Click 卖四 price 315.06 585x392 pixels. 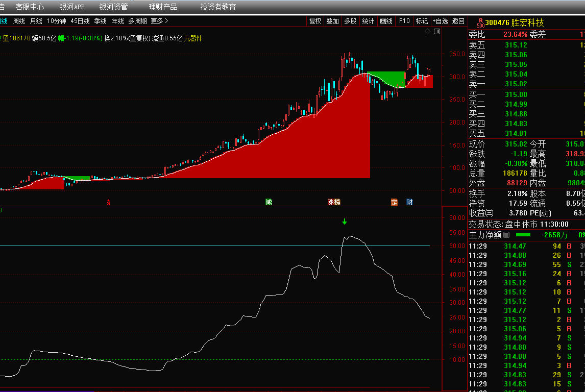(516, 55)
